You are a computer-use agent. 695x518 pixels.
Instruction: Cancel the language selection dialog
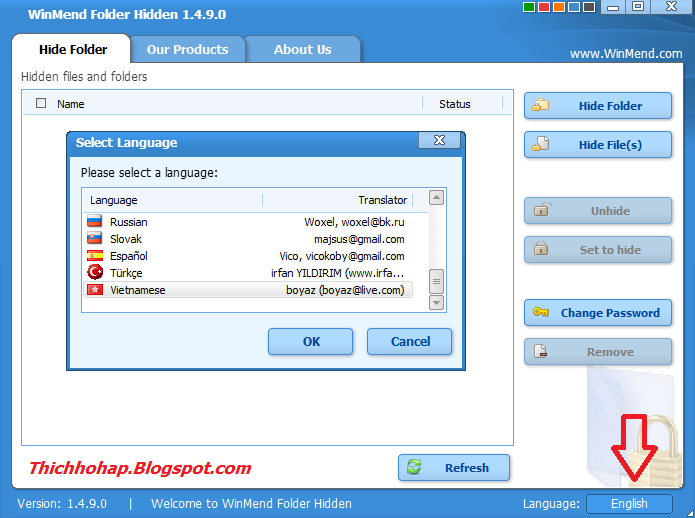[x=410, y=341]
